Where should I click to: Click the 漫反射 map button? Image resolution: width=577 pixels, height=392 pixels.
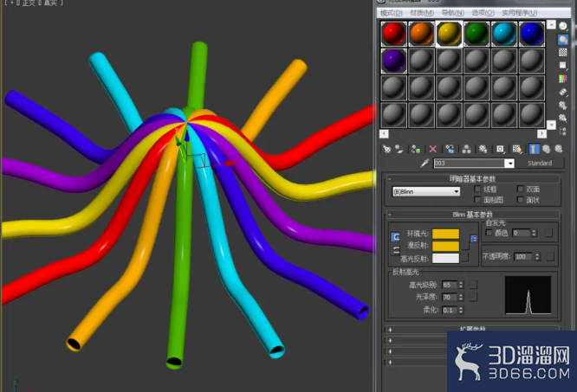465,246
